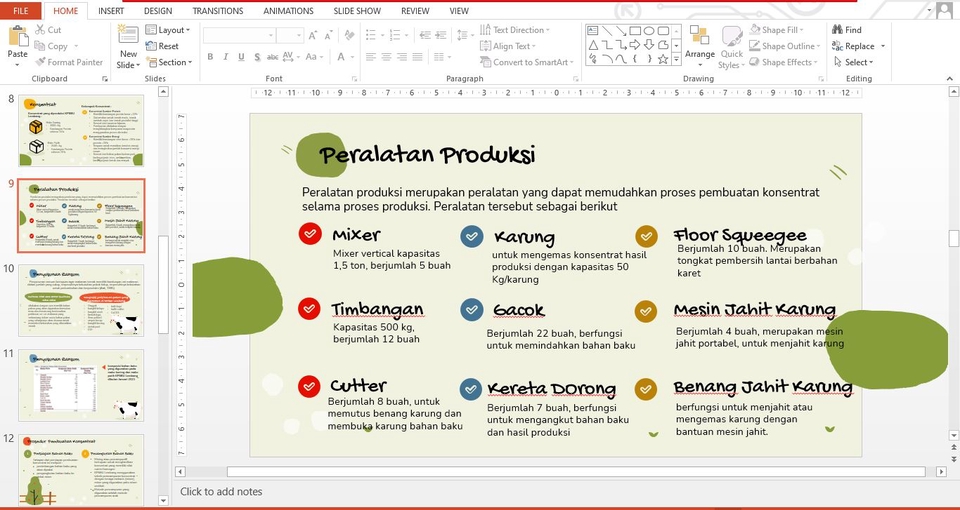Decrease list indent level
960x510 pixels.
[425, 36]
